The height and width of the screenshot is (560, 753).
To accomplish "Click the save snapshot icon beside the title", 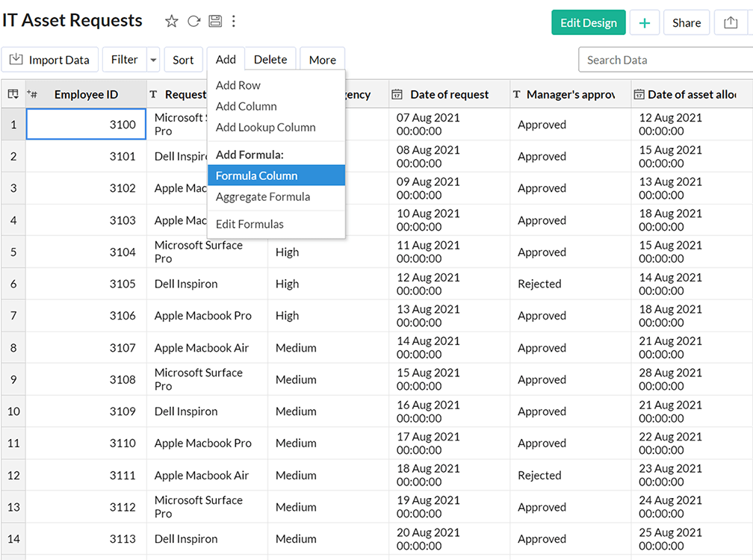I will (x=215, y=21).
